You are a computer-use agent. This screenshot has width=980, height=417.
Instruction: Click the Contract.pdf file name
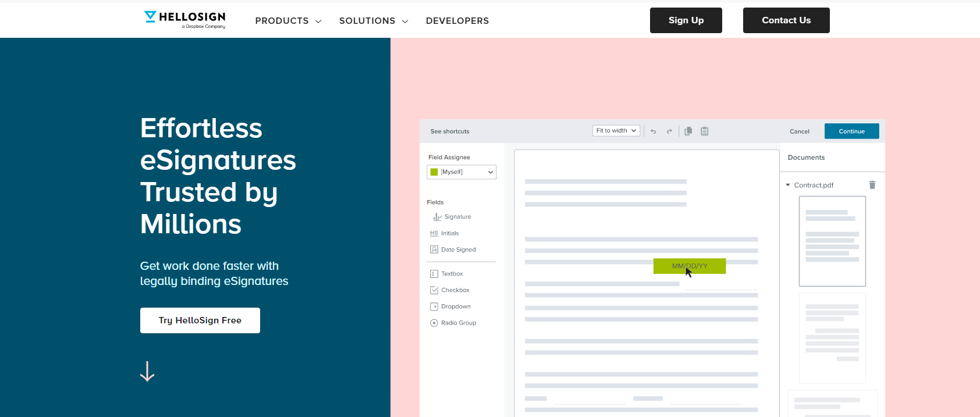coord(814,186)
